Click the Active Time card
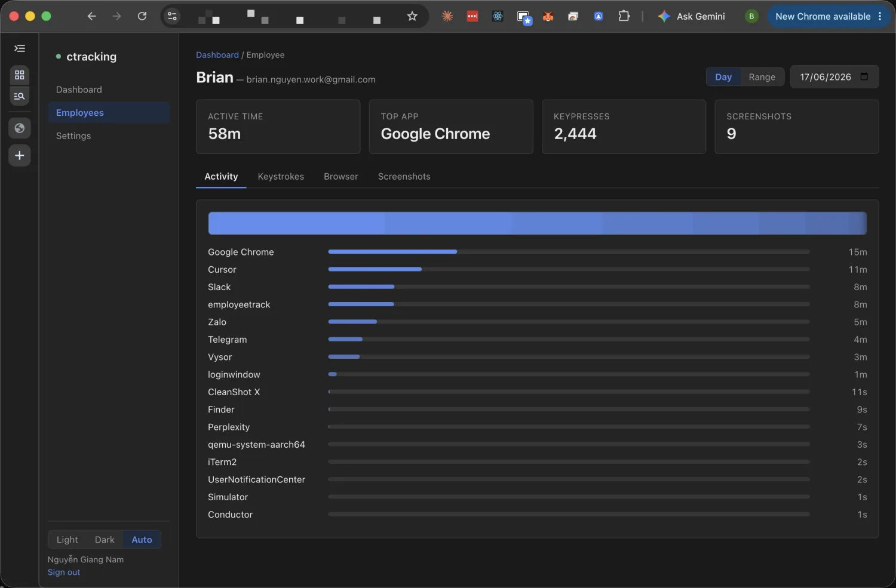Image resolution: width=896 pixels, height=588 pixels. tap(278, 127)
